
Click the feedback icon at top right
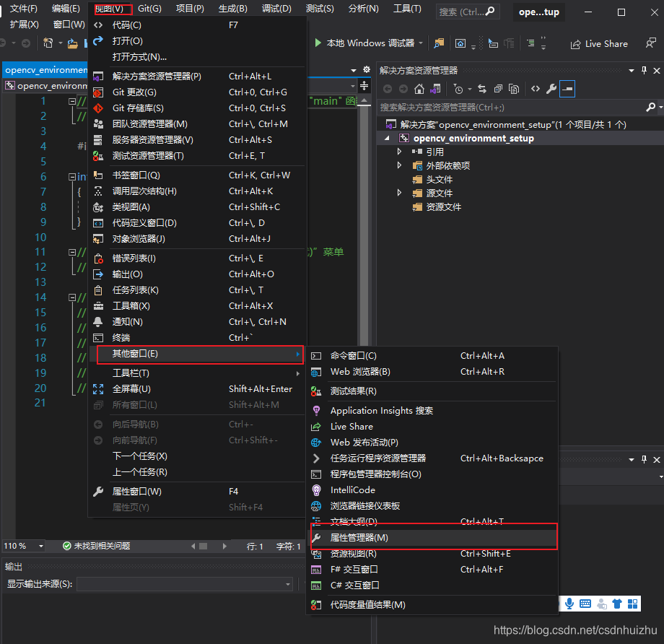coord(650,43)
